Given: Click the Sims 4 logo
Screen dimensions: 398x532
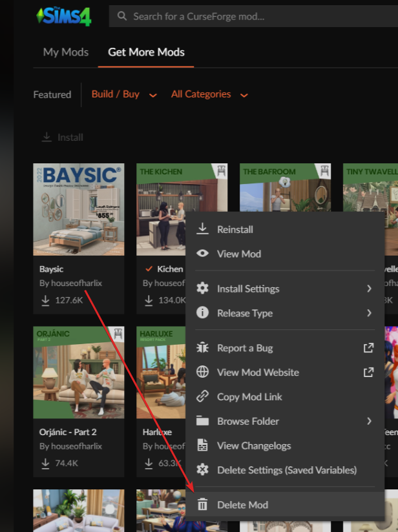Looking at the screenshot, I should pyautogui.click(x=63, y=15).
